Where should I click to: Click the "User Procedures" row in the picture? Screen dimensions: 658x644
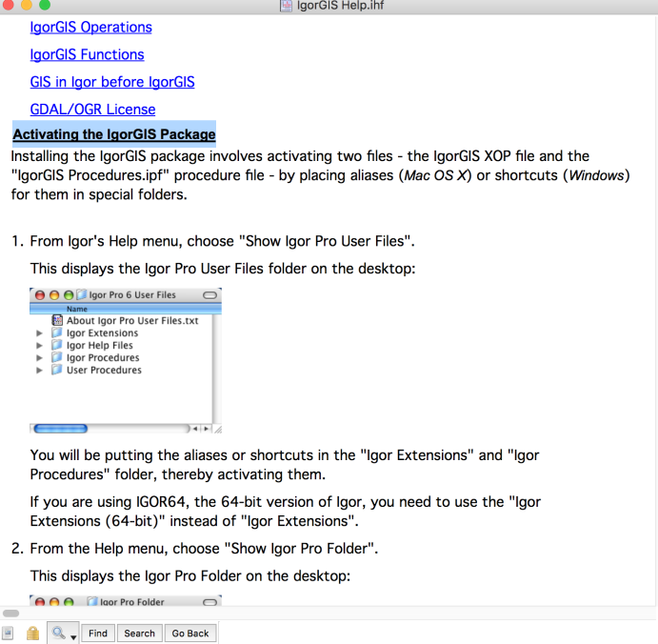(x=104, y=371)
